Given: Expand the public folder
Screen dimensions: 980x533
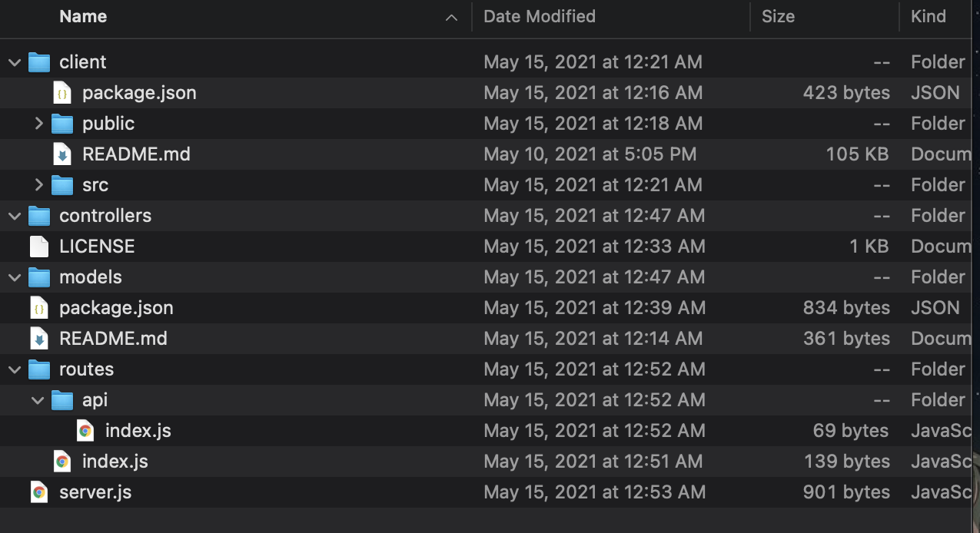Looking at the screenshot, I should [x=37, y=123].
